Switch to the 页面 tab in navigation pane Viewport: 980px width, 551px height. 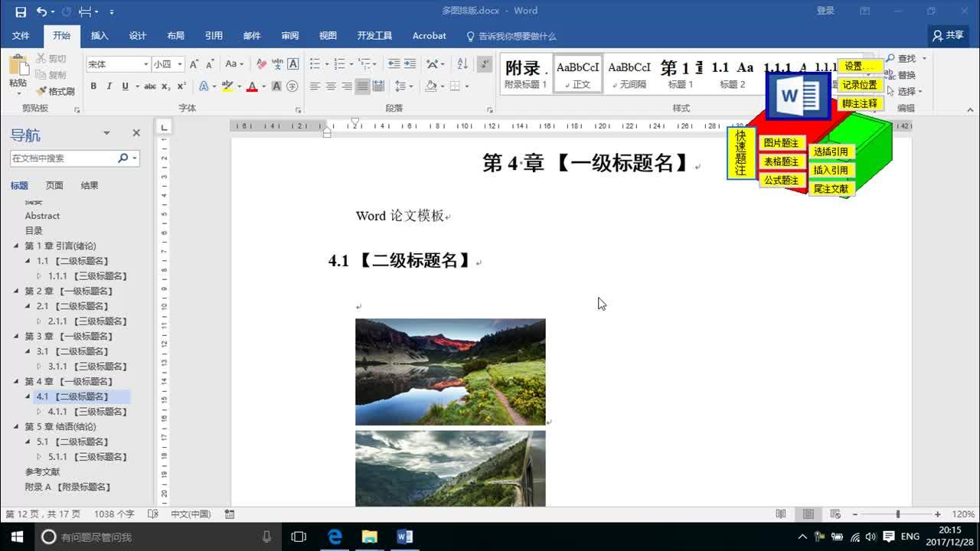point(54,185)
